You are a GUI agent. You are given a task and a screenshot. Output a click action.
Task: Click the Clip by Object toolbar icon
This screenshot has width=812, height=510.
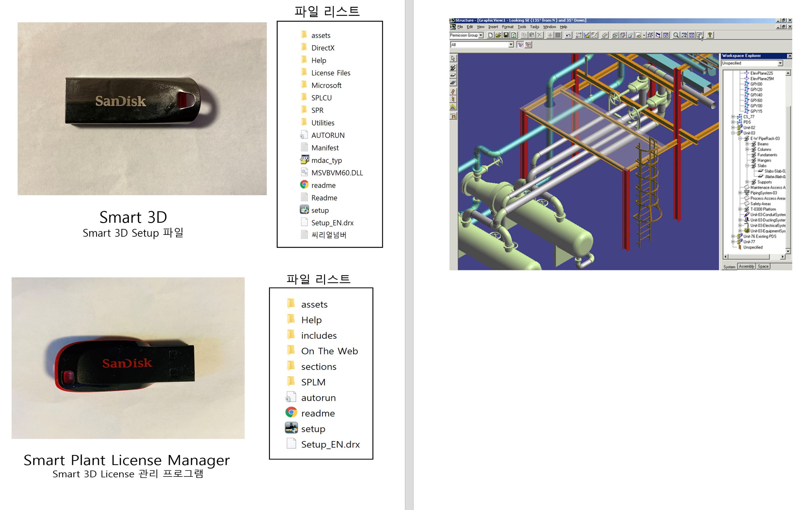[x=623, y=35]
